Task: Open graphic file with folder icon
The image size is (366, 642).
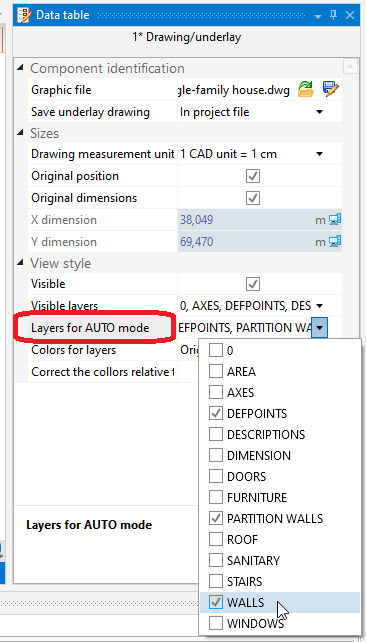Action: [305, 89]
